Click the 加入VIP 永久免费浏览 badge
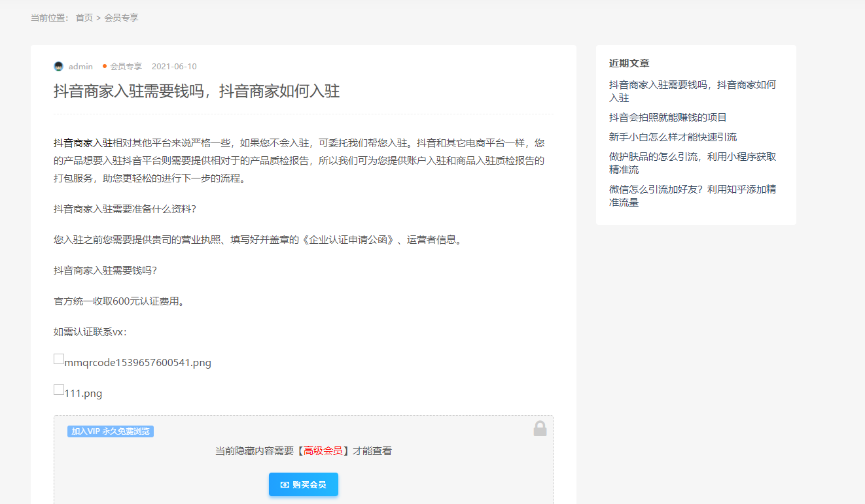865x504 pixels. point(111,431)
